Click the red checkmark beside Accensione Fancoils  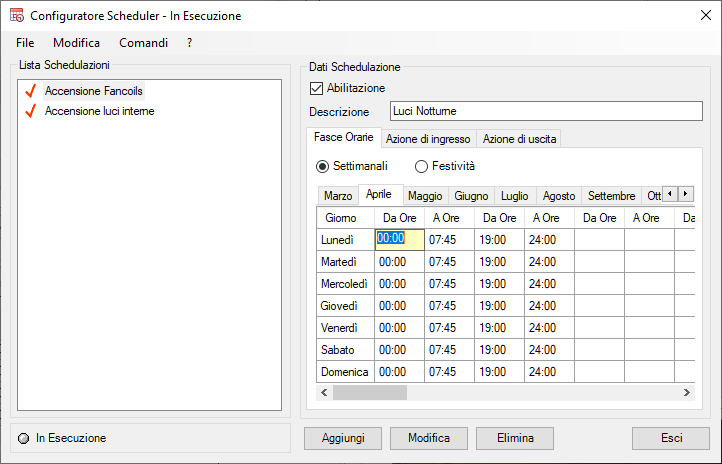click(29, 91)
